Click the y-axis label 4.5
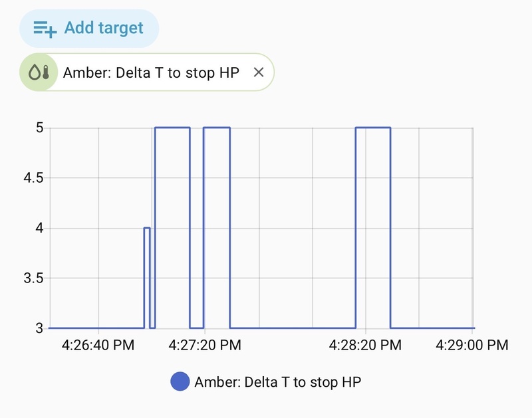This screenshot has width=532, height=418. (x=33, y=178)
